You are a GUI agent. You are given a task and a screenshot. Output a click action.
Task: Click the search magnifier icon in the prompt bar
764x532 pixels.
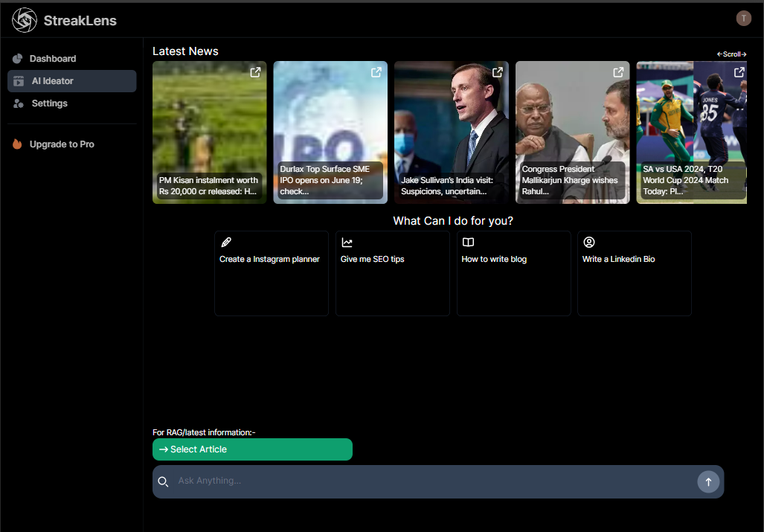[x=164, y=482]
